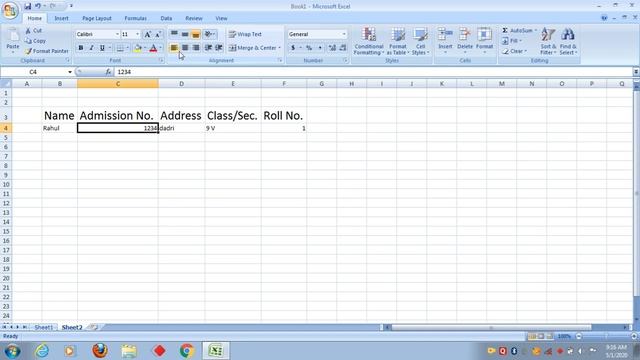Toggle Italic formatting
Image resolution: width=640 pixels, height=360 pixels.
91,48
